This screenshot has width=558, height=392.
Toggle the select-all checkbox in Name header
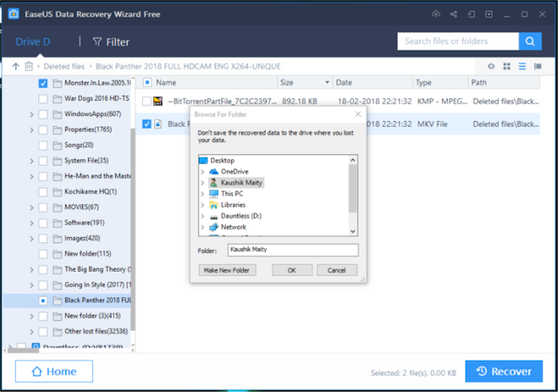pos(147,83)
